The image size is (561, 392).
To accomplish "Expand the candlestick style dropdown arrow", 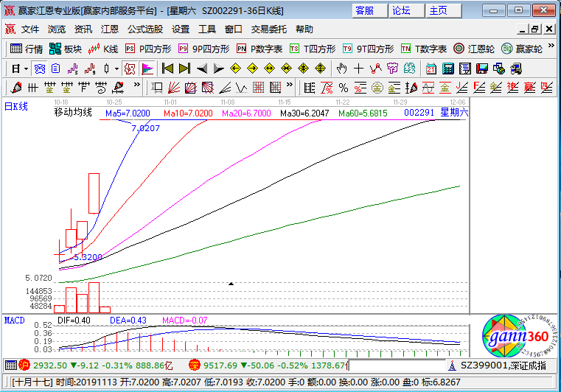I will click(117, 69).
